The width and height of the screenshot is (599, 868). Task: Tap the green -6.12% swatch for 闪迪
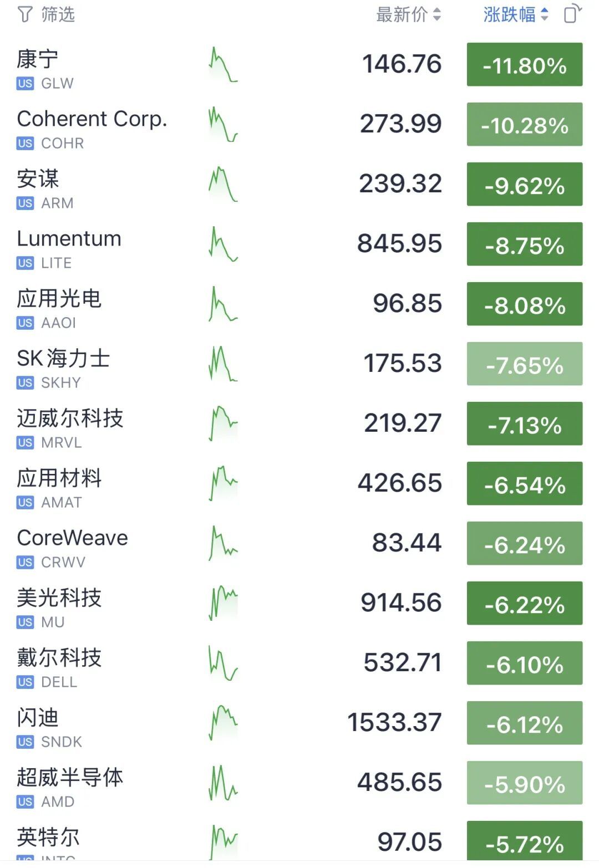525,723
